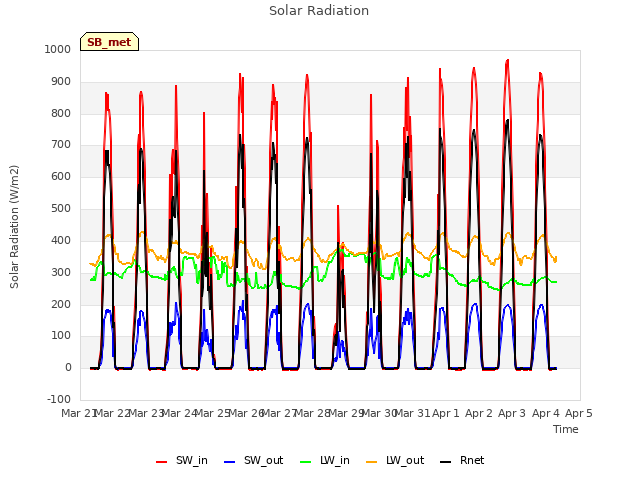Select the SW_out legend label
Viewport: 640px width, 480px height.
coord(264,460)
